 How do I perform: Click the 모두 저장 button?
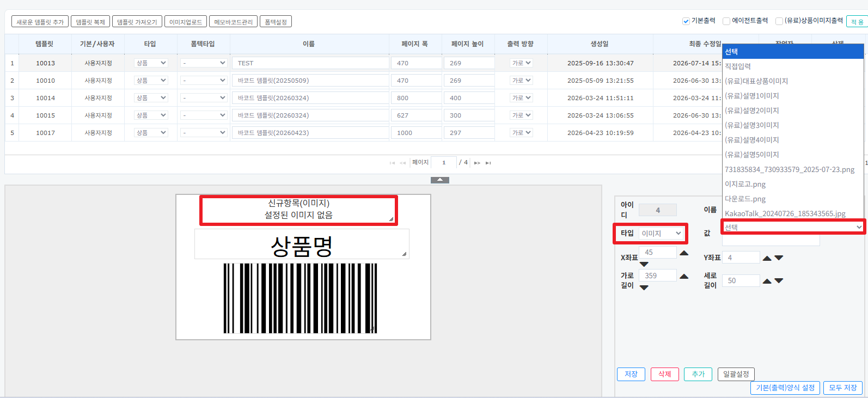843,388
